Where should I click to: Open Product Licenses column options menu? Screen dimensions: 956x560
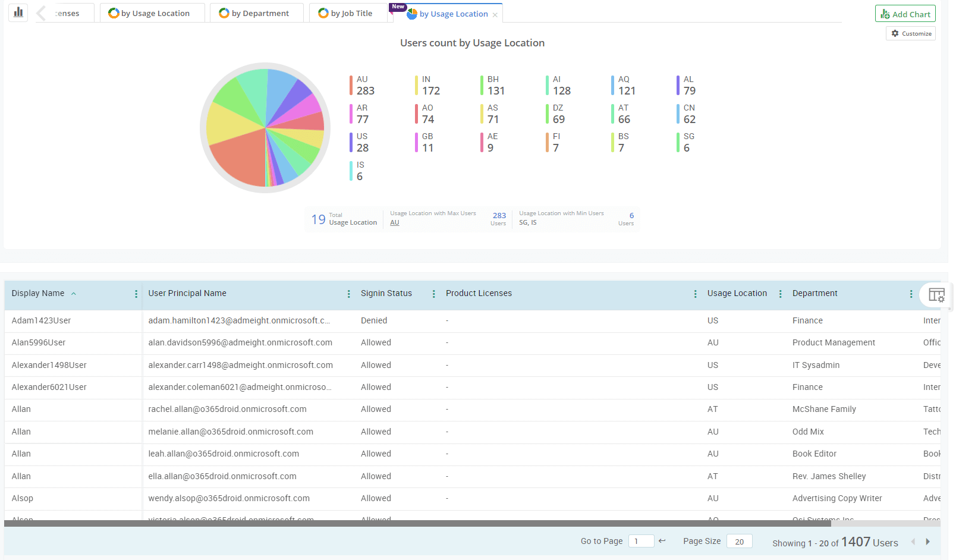click(x=695, y=294)
